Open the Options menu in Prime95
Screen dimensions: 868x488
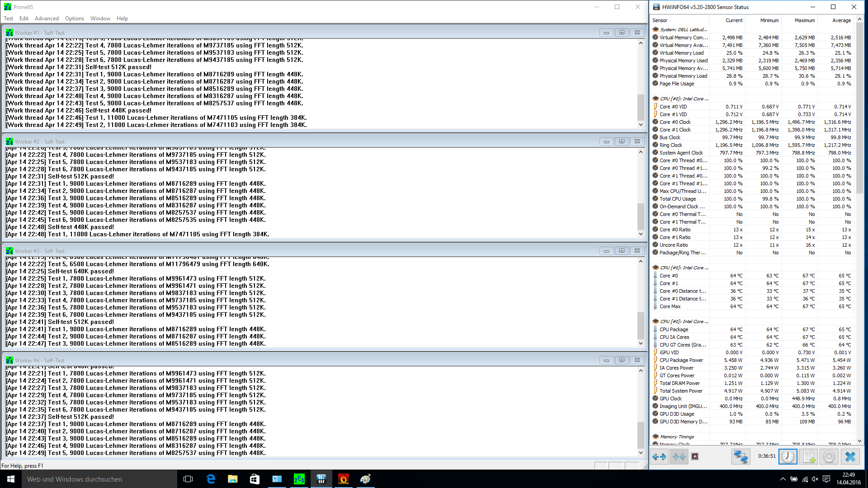tap(74, 19)
